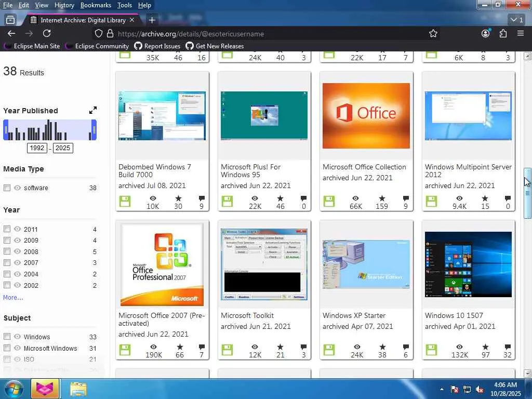532x399 pixels.
Task: Reload the page with the refresh icon
Action: click(x=47, y=33)
